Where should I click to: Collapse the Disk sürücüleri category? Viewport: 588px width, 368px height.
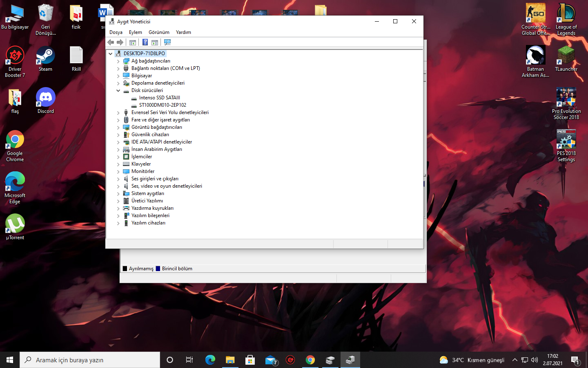tap(118, 91)
